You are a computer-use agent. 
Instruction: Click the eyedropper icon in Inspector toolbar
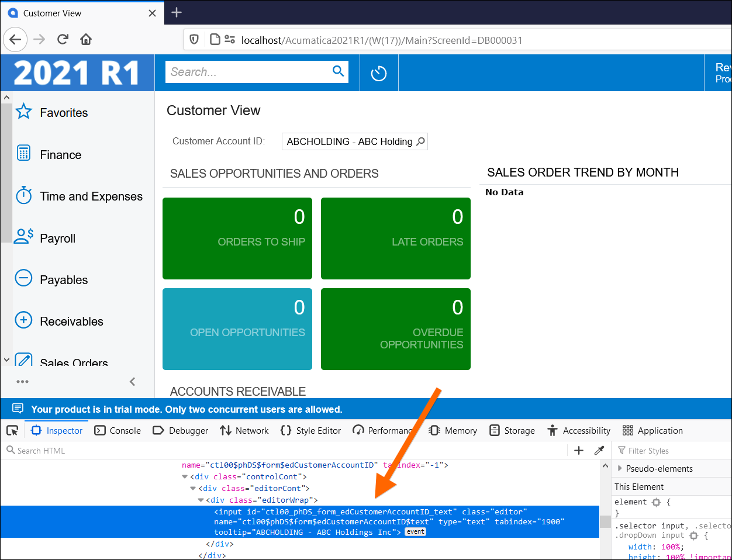pyautogui.click(x=599, y=450)
